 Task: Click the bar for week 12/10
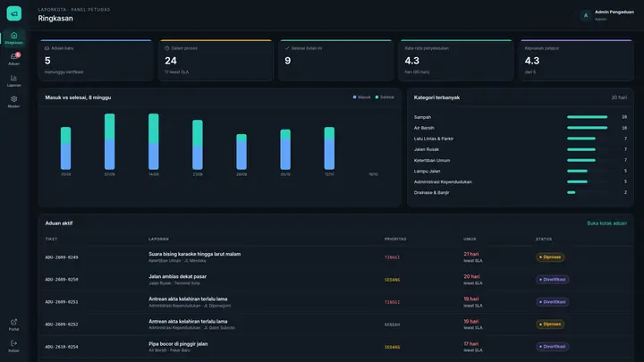tap(329, 148)
